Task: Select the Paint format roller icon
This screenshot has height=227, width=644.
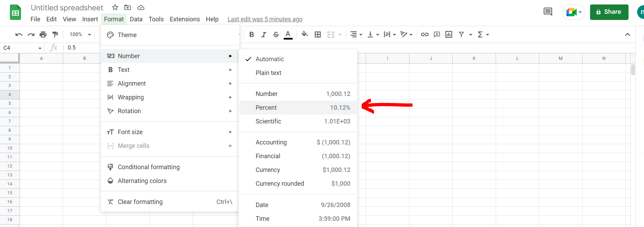Action: click(x=55, y=34)
